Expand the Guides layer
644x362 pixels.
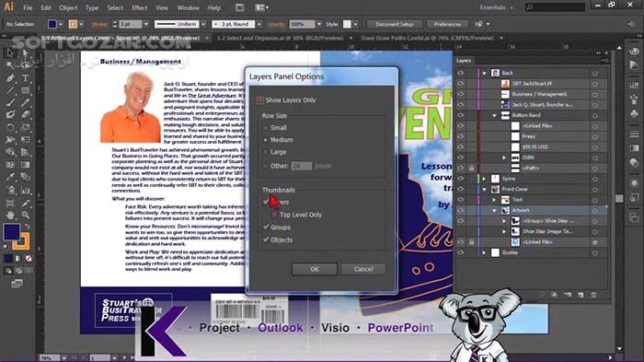coord(485,252)
